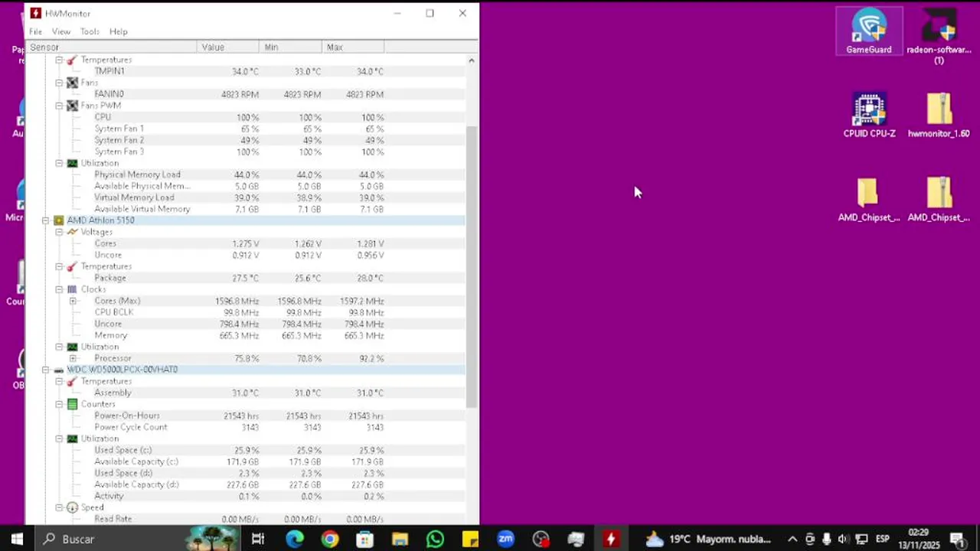Click the voltage wave icon next to Voltages
980x551 pixels.
click(72, 232)
